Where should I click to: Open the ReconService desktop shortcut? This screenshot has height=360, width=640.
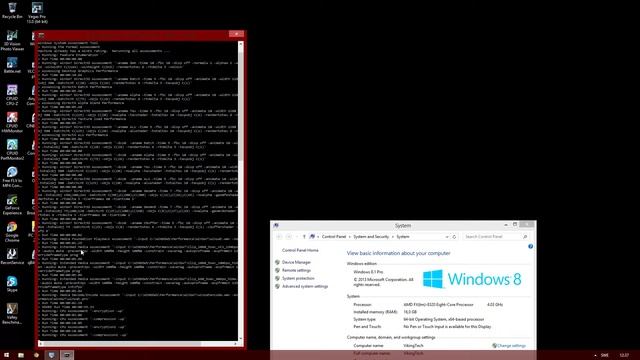12,257
